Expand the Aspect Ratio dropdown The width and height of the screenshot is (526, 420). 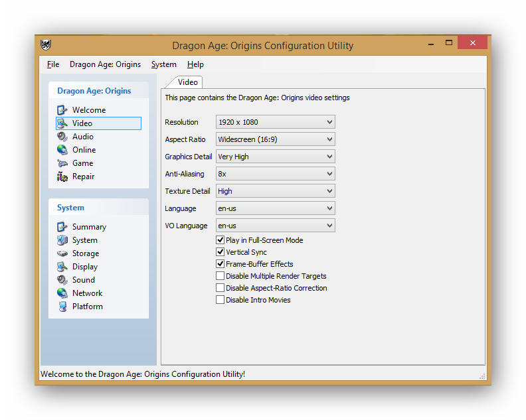point(276,139)
